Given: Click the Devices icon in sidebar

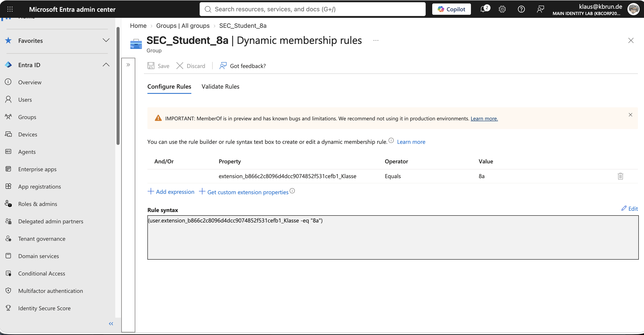Looking at the screenshot, I should pyautogui.click(x=8, y=134).
